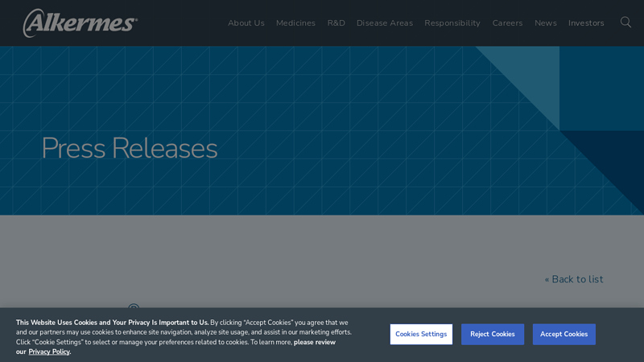Click the bold cookie notice headline text
The width and height of the screenshot is (644, 362).
coord(112,323)
